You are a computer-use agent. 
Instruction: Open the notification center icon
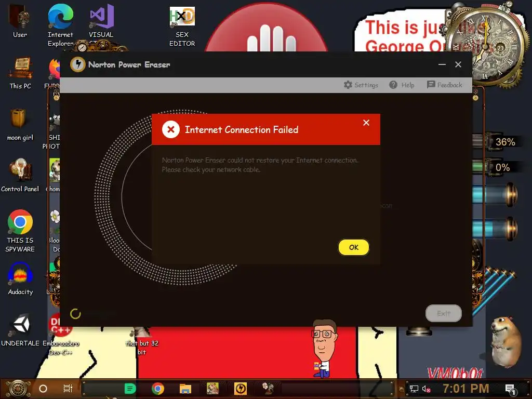click(510, 389)
